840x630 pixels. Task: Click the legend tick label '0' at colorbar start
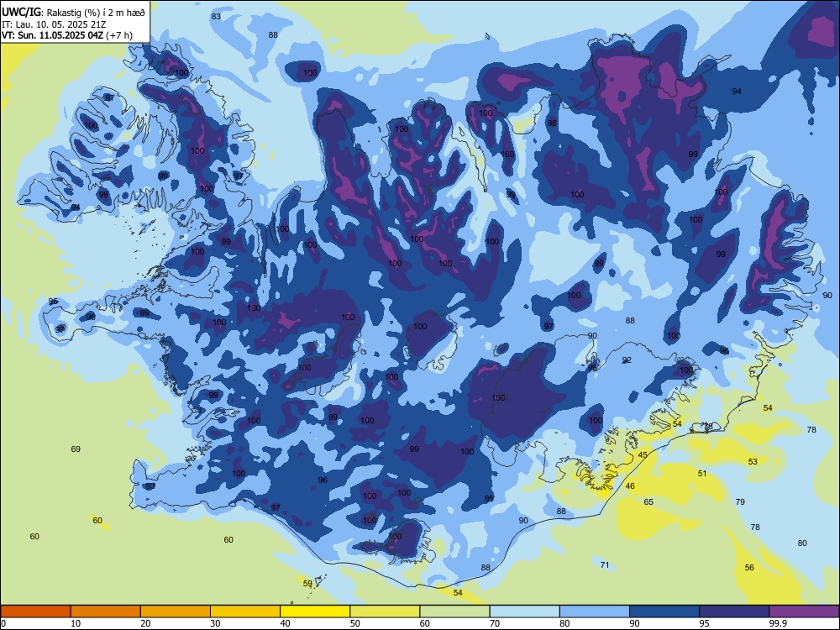(x=3, y=623)
